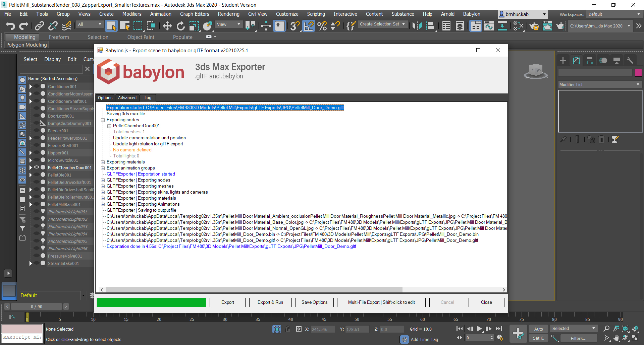Open the Utilities wrench panel icon
Viewport: 644px width, 345px height.
630,60
